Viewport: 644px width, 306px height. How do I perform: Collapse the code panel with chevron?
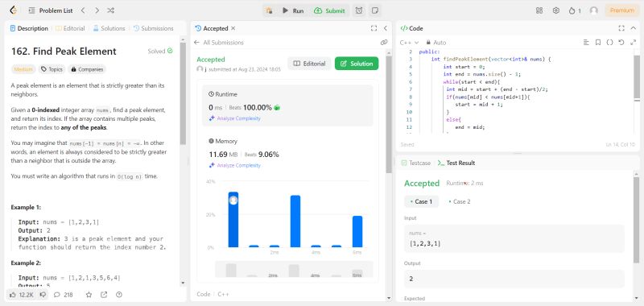[633, 28]
